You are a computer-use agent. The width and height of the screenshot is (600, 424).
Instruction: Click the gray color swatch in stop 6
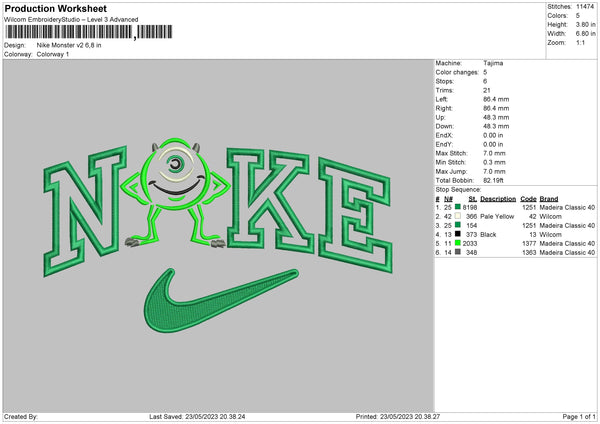pyautogui.click(x=458, y=252)
